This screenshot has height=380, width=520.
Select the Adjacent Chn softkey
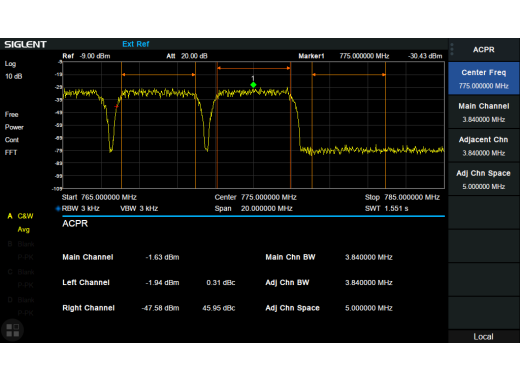[x=484, y=146]
